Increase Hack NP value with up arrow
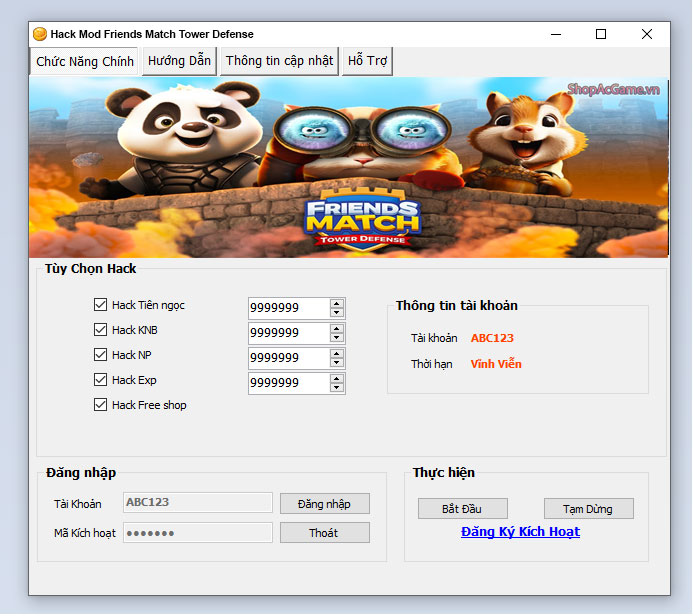 tap(337, 354)
